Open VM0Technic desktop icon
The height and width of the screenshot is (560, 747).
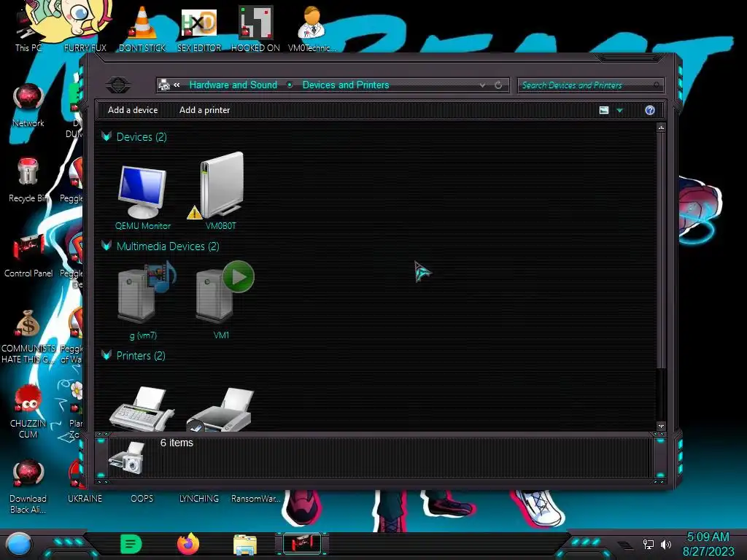312,28
